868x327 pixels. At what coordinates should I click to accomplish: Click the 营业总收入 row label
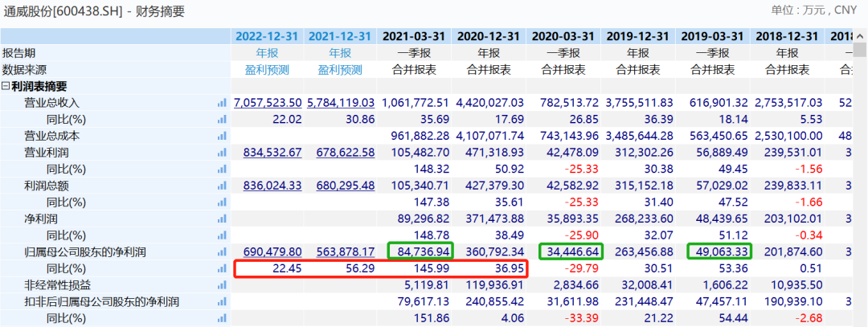[x=51, y=103]
